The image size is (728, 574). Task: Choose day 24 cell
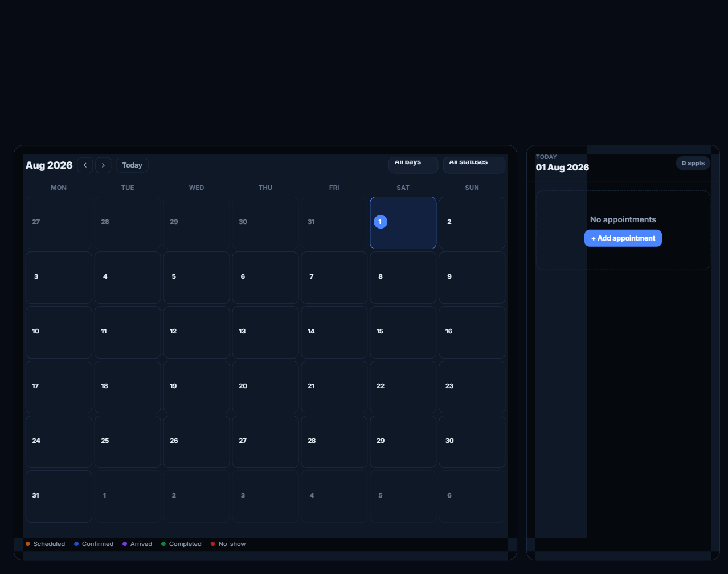tap(59, 442)
